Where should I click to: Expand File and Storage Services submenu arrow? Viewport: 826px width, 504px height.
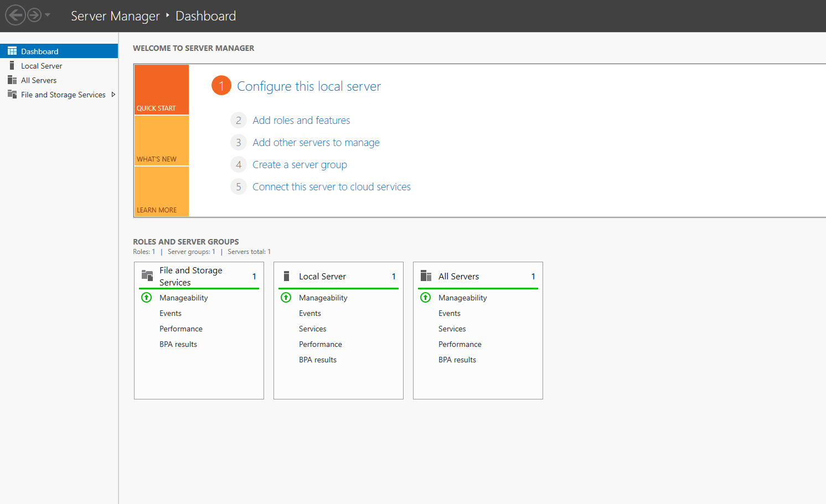113,95
